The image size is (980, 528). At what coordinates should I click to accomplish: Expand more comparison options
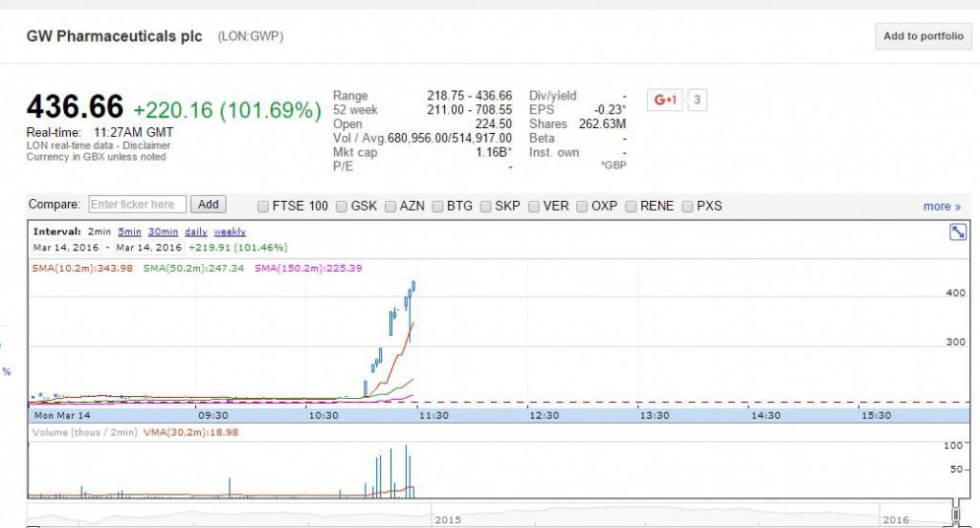tap(942, 207)
